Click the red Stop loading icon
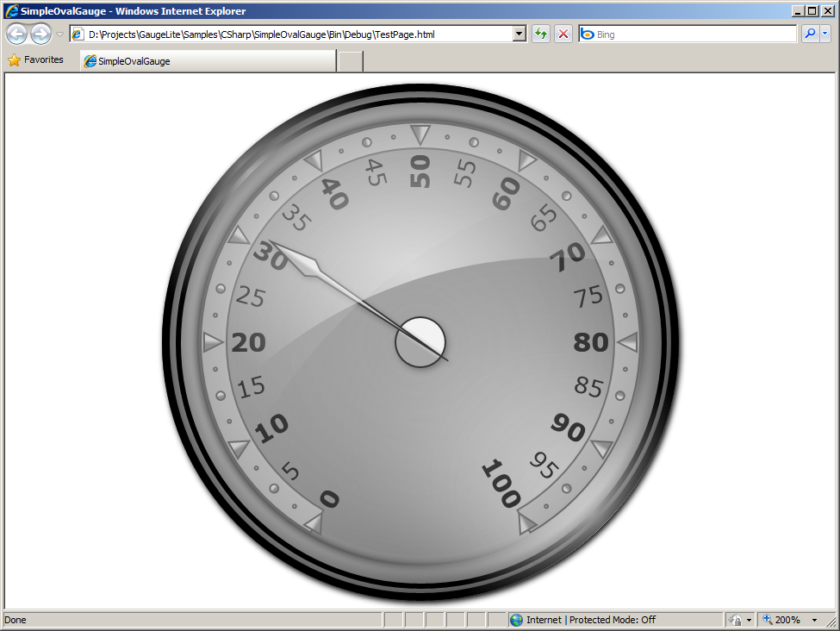The width and height of the screenshot is (840, 631). (x=563, y=34)
